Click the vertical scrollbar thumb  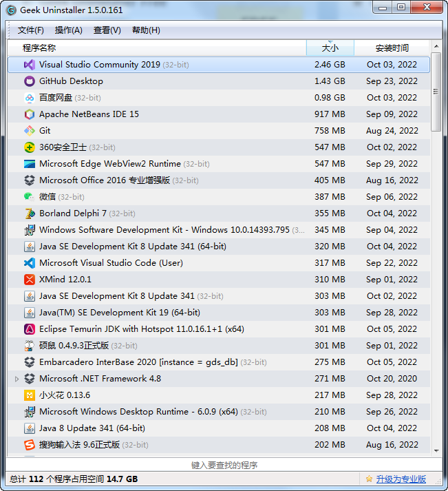pos(436,92)
